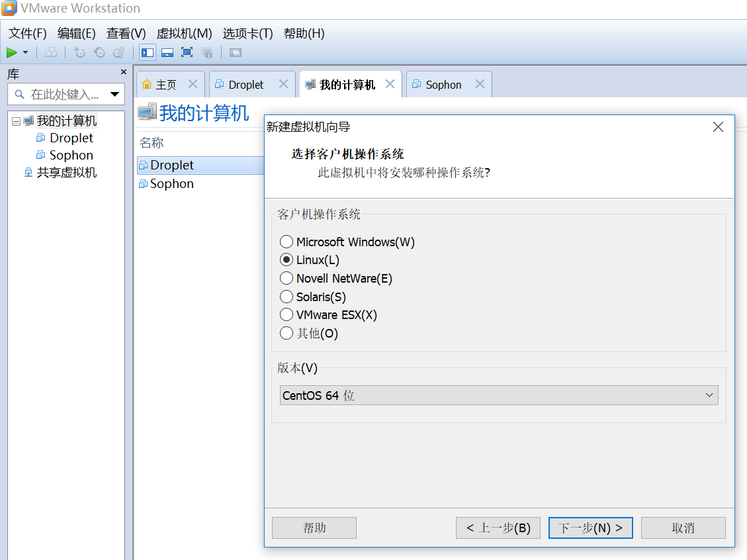
Task: Click the VMware Workstation title bar logo
Action: 9,8
